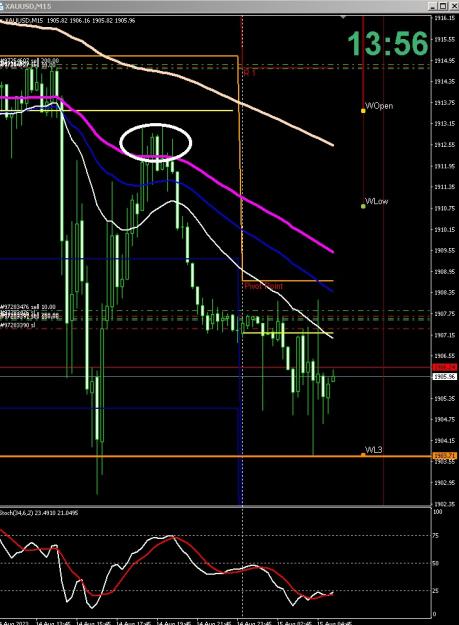Screen dimensions: 459x625
Task: Click the chart window icon before XAUUSD,M15 title
Action: (x=2, y=6)
